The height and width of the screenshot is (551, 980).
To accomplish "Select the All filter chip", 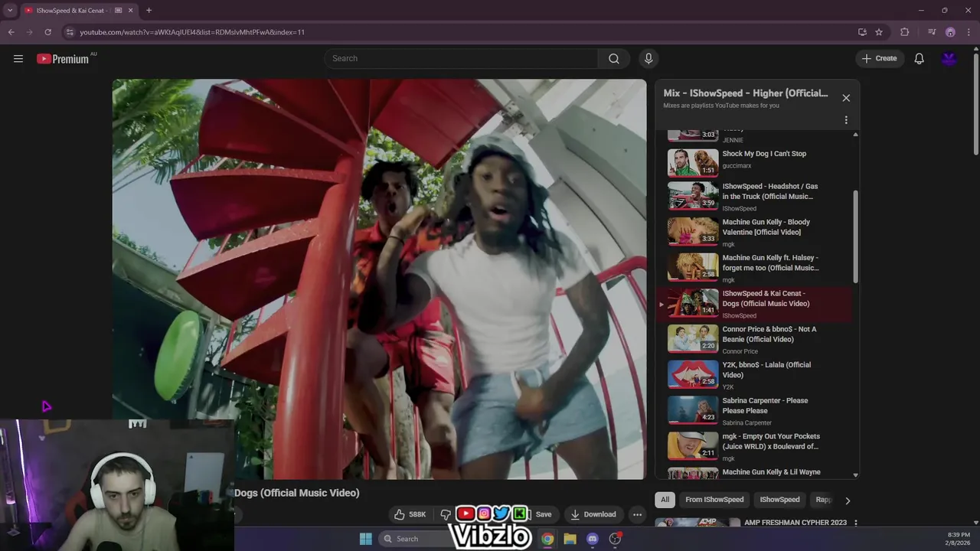I will coord(665,500).
